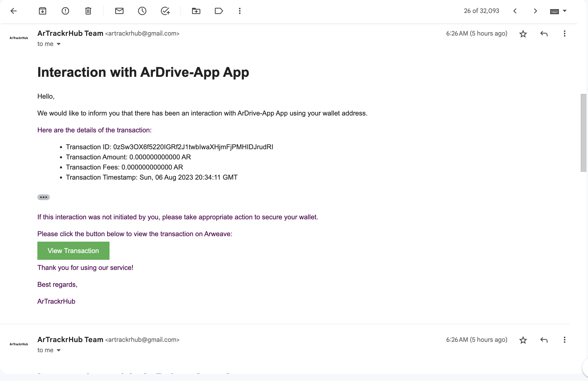Open the input tools keyboard dropdown
Image resolution: width=588 pixels, height=381 pixels.
click(565, 11)
